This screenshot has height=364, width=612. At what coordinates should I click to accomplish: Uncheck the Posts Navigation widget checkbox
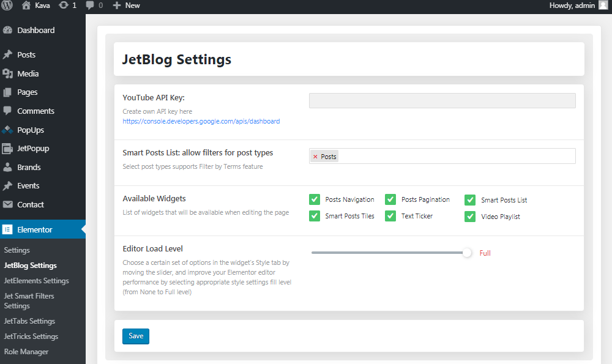coord(315,199)
